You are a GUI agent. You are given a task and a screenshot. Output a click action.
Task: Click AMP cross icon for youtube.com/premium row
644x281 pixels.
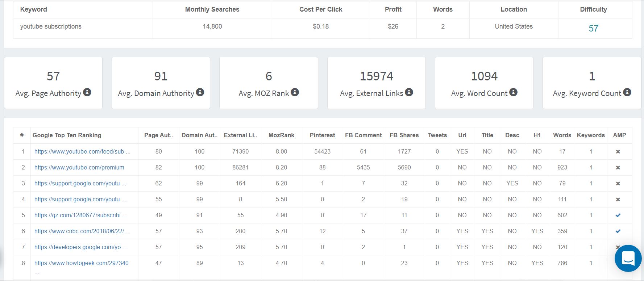point(618,168)
